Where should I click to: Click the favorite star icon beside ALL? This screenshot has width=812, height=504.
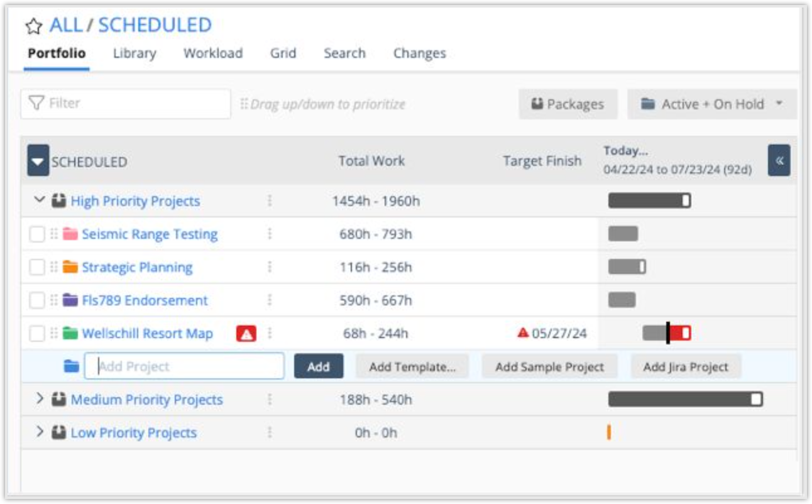pos(33,26)
